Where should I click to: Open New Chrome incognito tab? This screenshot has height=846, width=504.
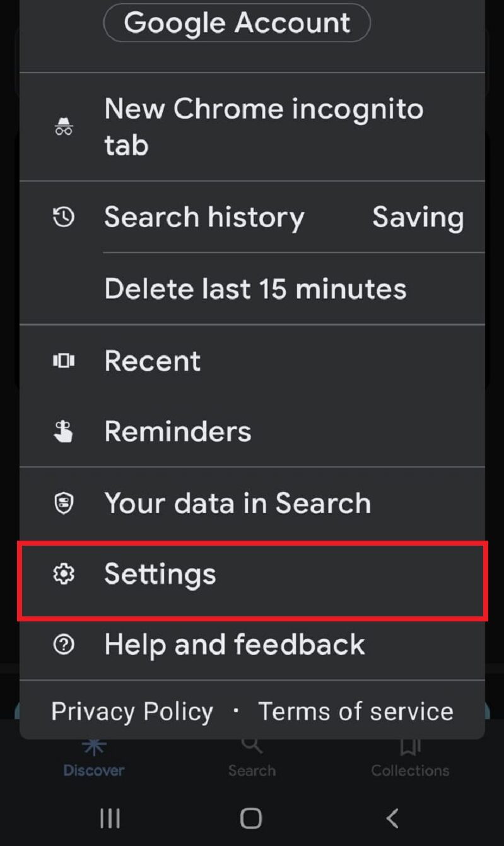pyautogui.click(x=264, y=127)
